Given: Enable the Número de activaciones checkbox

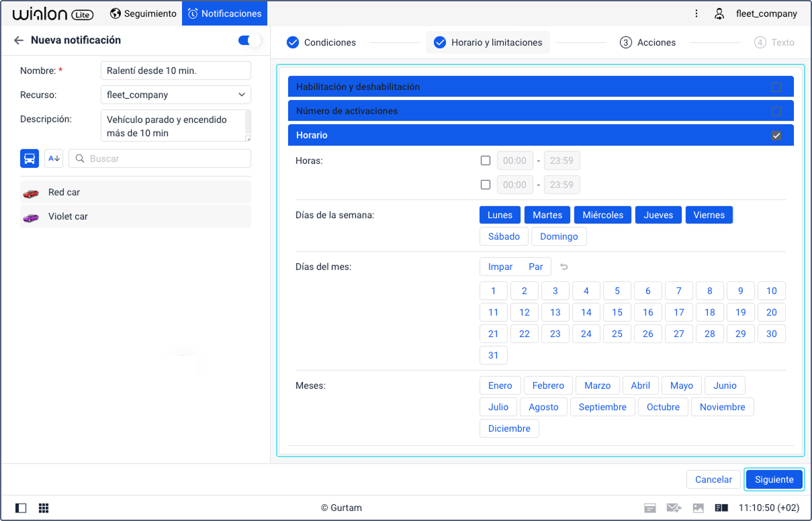Looking at the screenshot, I should tap(776, 111).
